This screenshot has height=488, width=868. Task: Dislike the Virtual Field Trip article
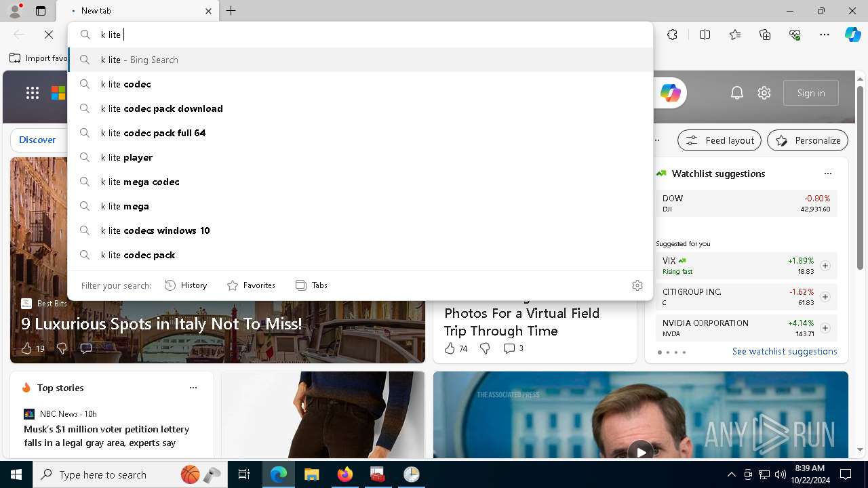(485, 348)
